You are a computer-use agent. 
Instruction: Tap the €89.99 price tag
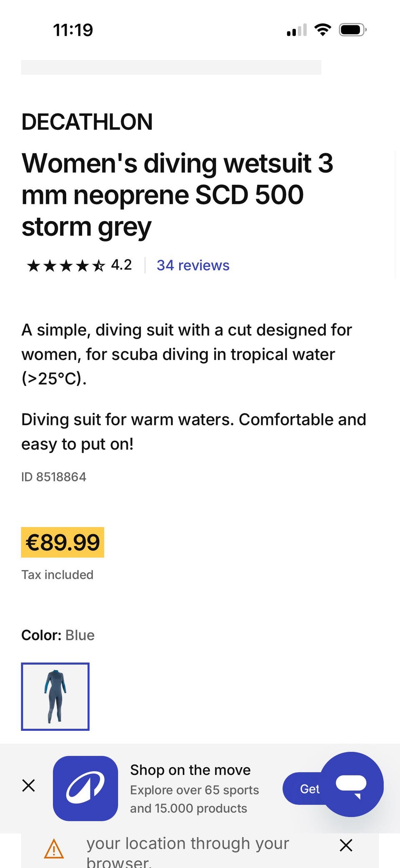pyautogui.click(x=62, y=542)
